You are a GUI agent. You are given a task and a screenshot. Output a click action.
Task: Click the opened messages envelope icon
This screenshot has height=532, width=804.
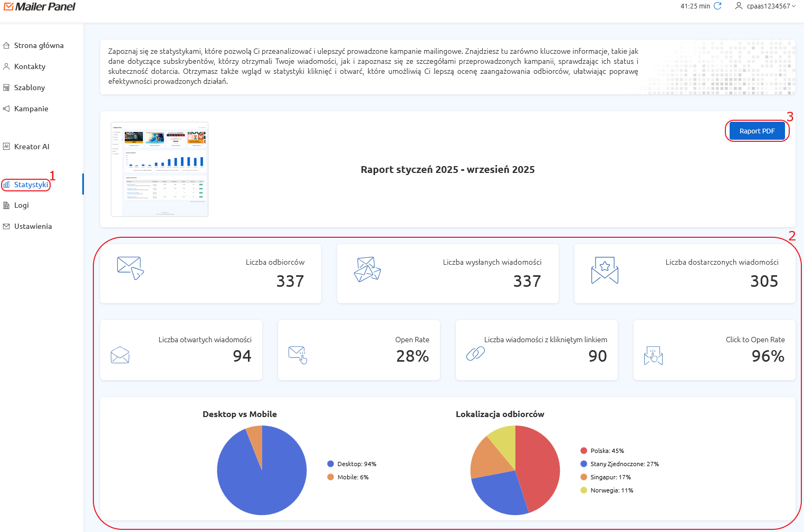(120, 355)
